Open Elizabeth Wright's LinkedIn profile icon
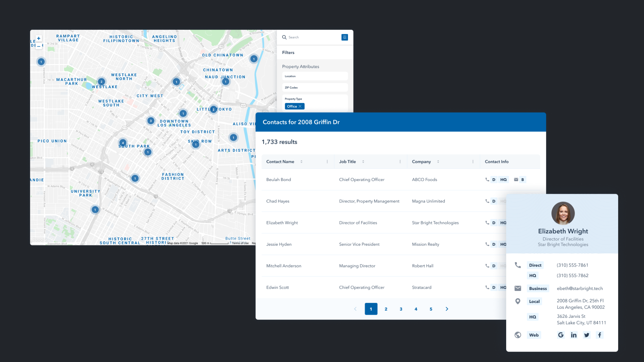Image resolution: width=644 pixels, height=362 pixels. tap(574, 335)
